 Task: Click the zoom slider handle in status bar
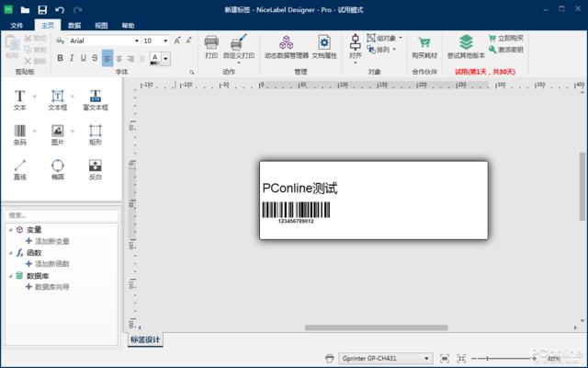pyautogui.click(x=487, y=359)
